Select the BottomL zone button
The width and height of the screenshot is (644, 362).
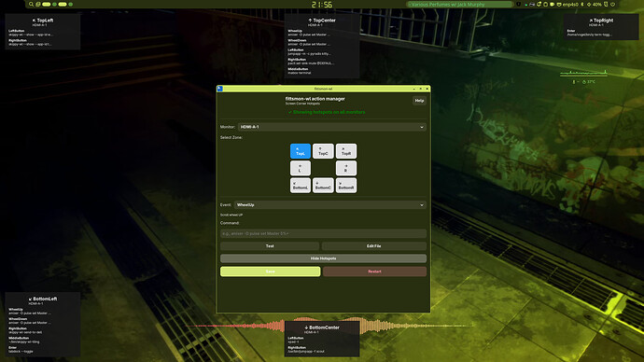tap(301, 186)
